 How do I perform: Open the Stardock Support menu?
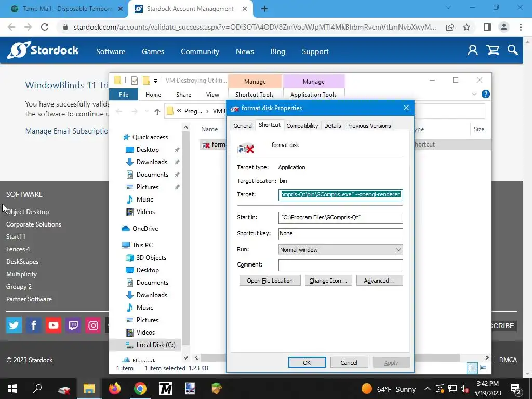315,51
